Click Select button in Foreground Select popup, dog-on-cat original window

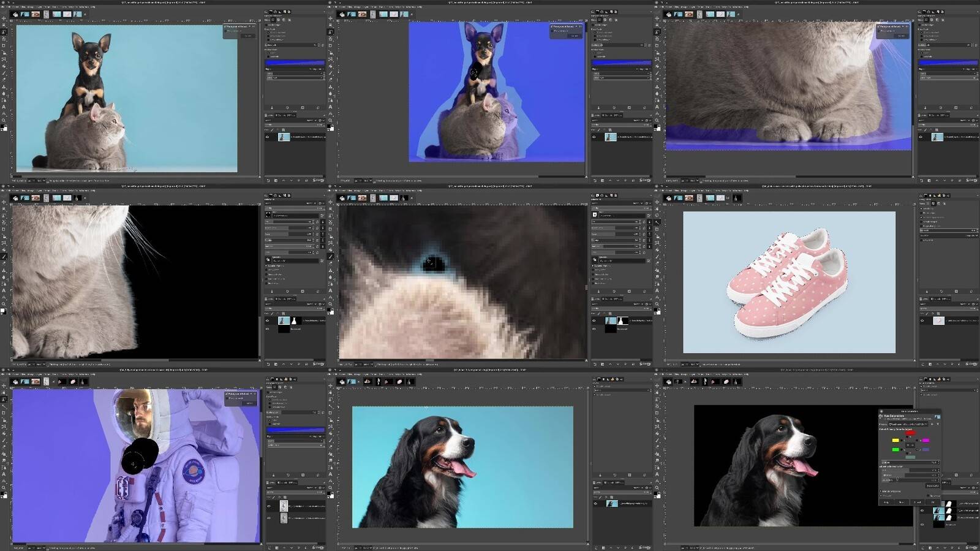(247, 36)
